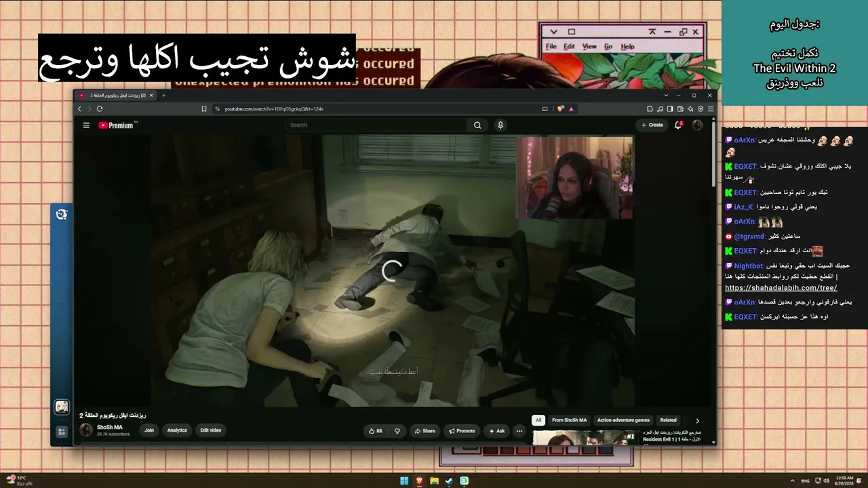This screenshot has width=868, height=488.
Task: Open Brave browser from the taskbar
Action: click(419, 481)
